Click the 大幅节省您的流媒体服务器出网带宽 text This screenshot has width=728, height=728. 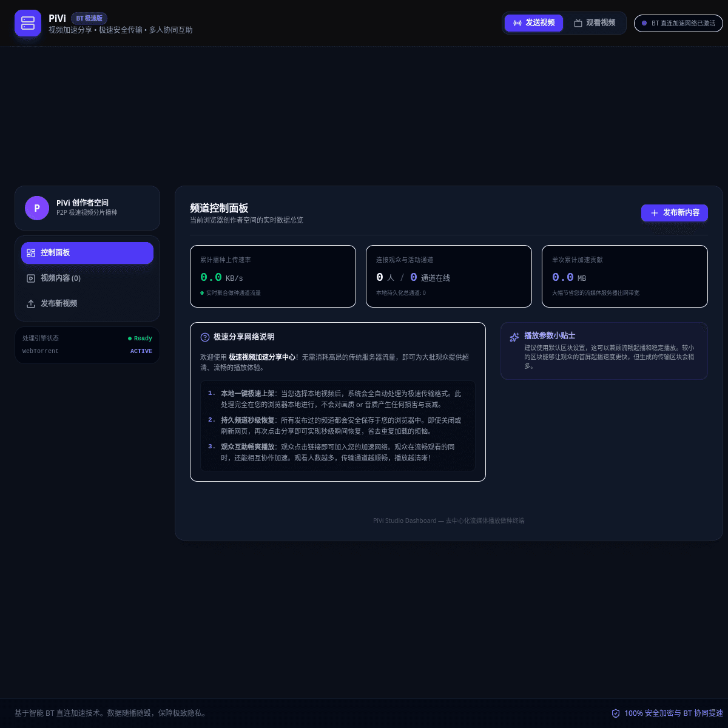596,293
